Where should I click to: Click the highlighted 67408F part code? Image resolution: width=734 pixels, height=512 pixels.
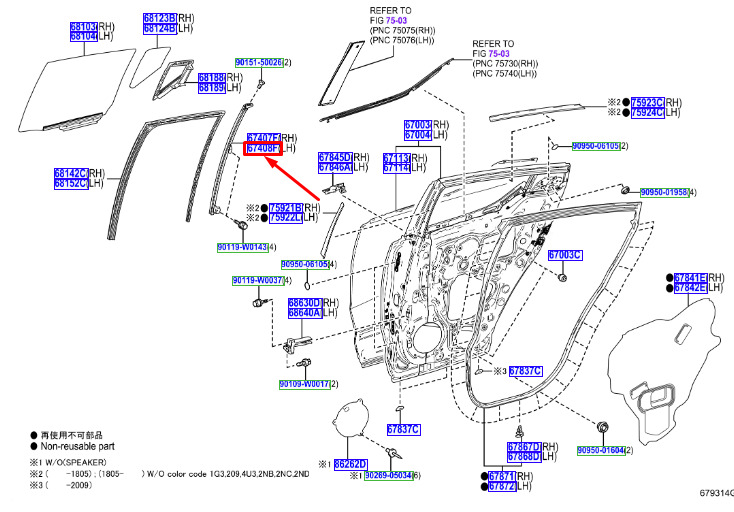point(263,149)
